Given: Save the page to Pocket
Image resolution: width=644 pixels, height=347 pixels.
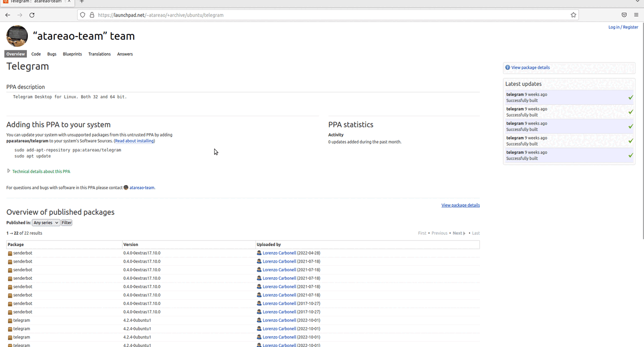Looking at the screenshot, I should (x=624, y=15).
